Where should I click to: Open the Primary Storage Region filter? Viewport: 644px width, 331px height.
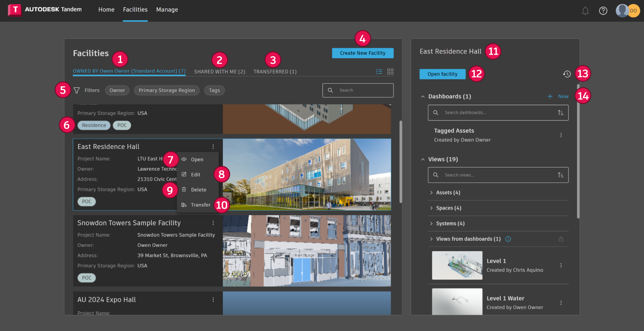click(x=167, y=90)
